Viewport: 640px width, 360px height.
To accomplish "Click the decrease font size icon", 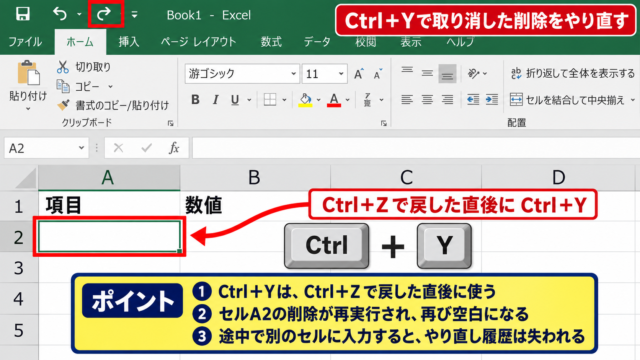I will [378, 74].
